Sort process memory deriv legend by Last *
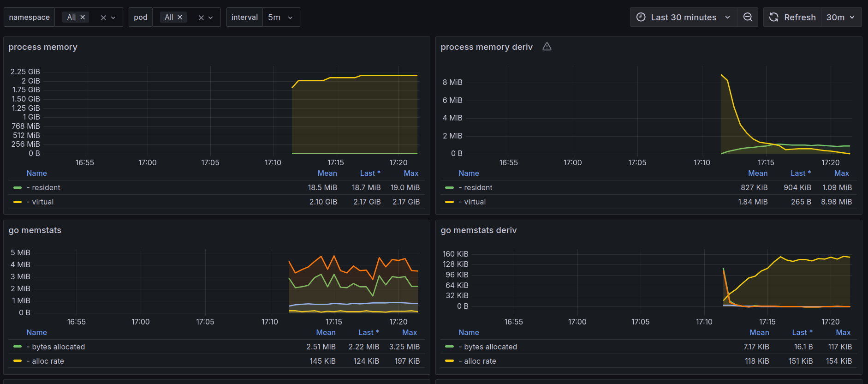 tap(800, 173)
